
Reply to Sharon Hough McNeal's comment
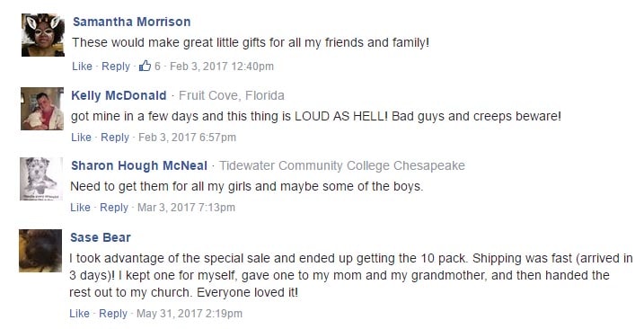pos(114,208)
